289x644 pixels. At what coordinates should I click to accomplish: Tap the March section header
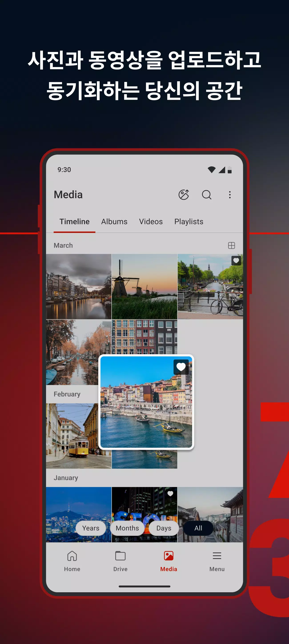point(63,246)
